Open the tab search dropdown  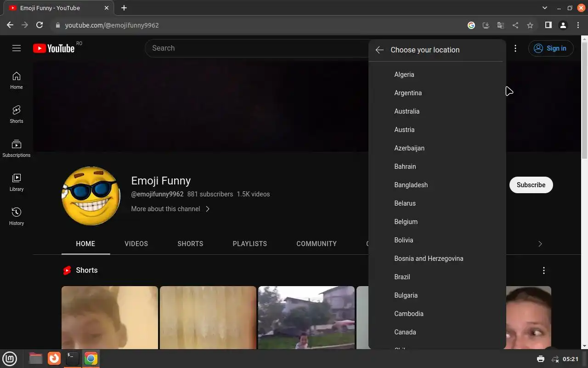[x=545, y=8]
